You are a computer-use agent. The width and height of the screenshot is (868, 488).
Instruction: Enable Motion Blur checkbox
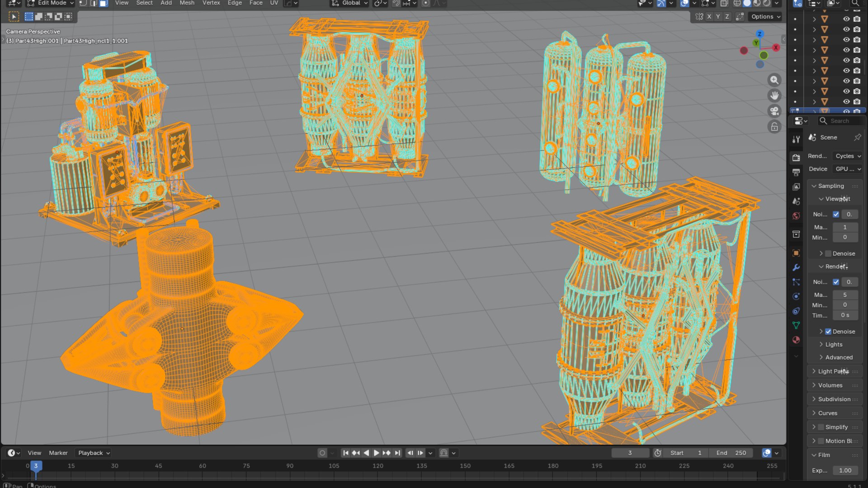(821, 441)
